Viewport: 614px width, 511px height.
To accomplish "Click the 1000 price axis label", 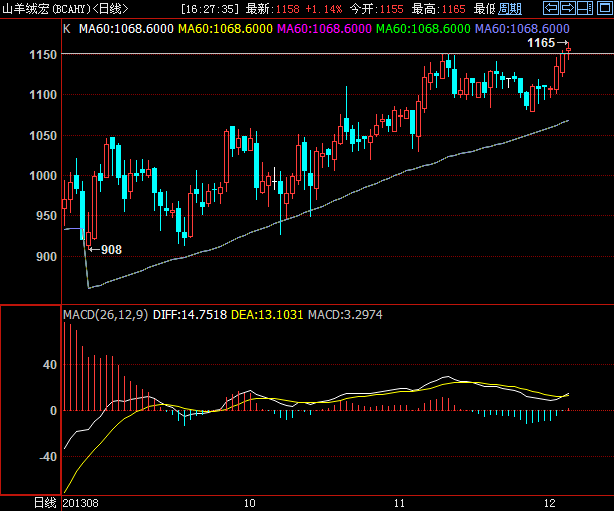I will pyautogui.click(x=43, y=176).
